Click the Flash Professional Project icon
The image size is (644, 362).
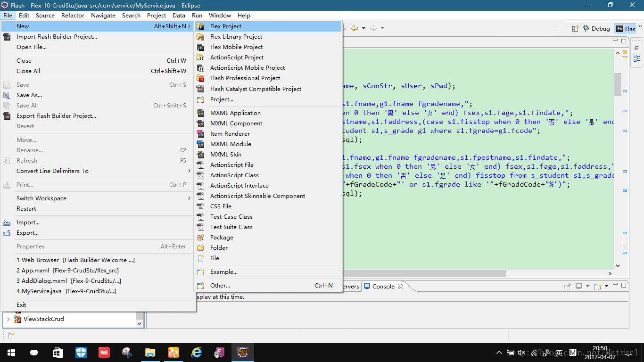[x=201, y=78]
